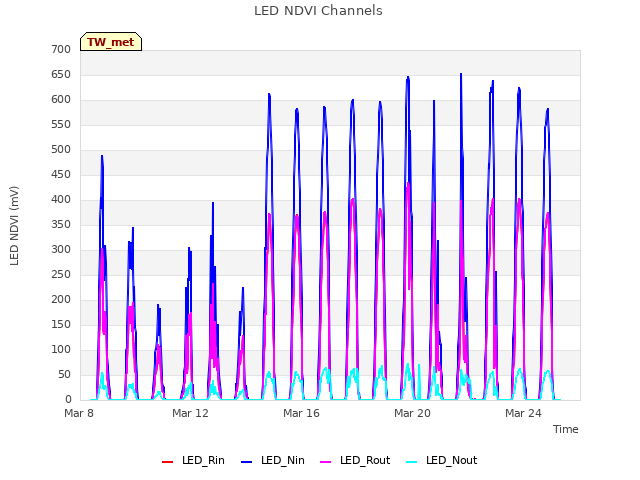Click the 400 y-axis tick label
640x480 pixels.
(61, 200)
